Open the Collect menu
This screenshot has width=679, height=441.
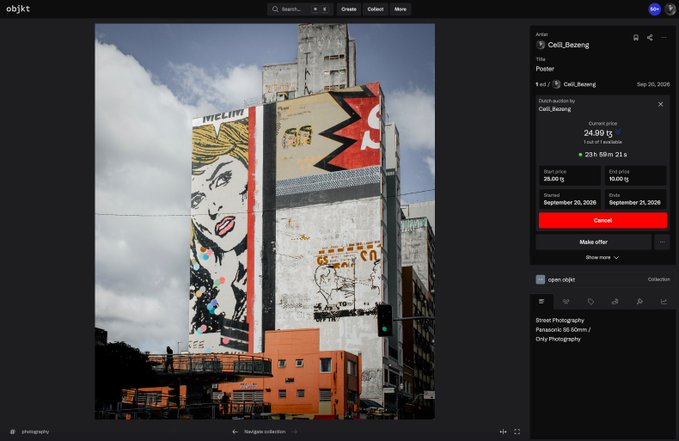coord(375,9)
